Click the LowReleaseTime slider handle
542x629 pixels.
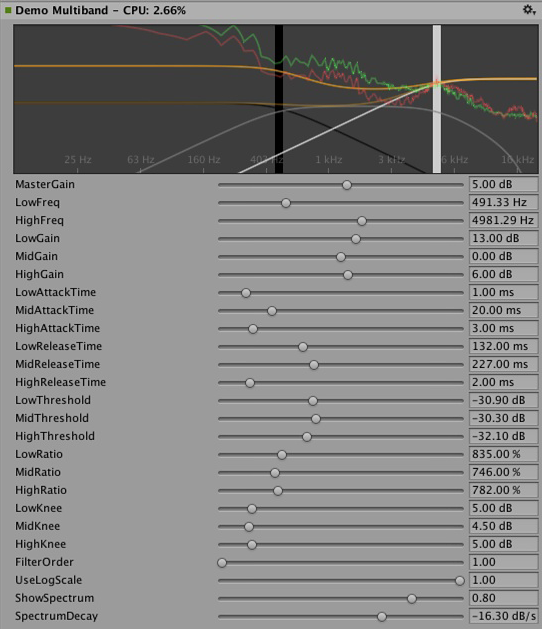(x=303, y=347)
